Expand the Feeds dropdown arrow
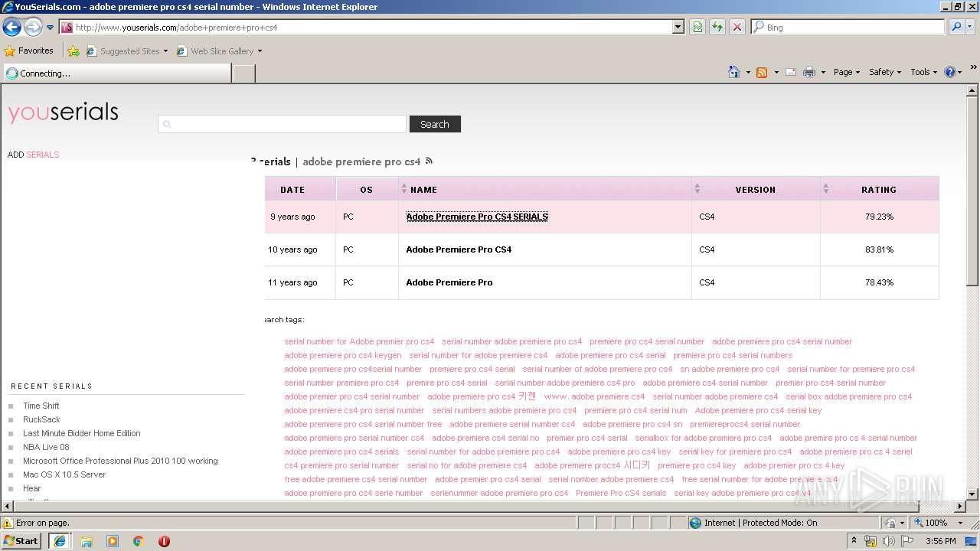Image resolution: width=980 pixels, height=551 pixels. tap(776, 72)
